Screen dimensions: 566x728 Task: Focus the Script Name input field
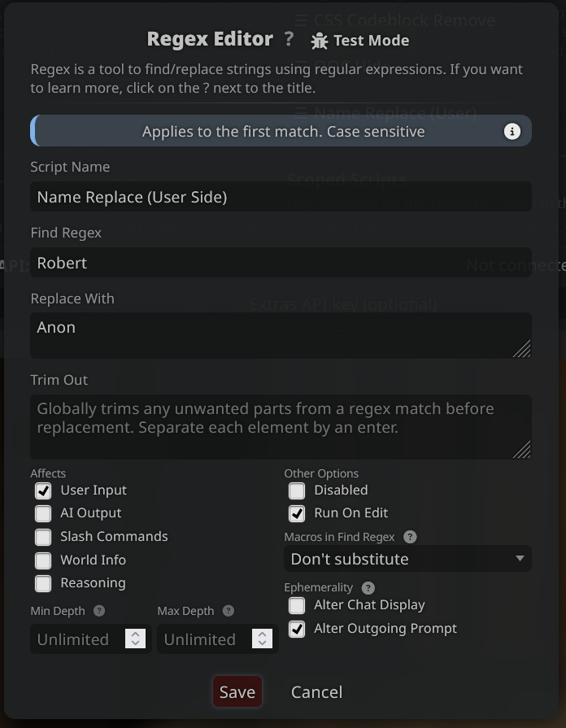click(281, 196)
